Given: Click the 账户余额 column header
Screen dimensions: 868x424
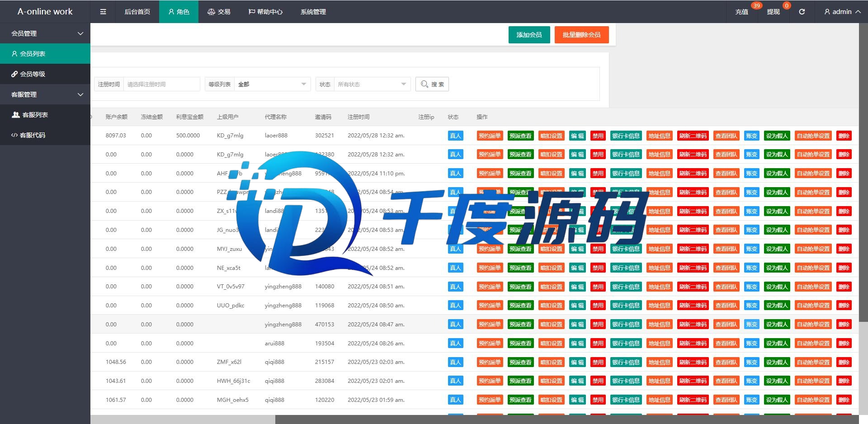Looking at the screenshot, I should coord(116,117).
